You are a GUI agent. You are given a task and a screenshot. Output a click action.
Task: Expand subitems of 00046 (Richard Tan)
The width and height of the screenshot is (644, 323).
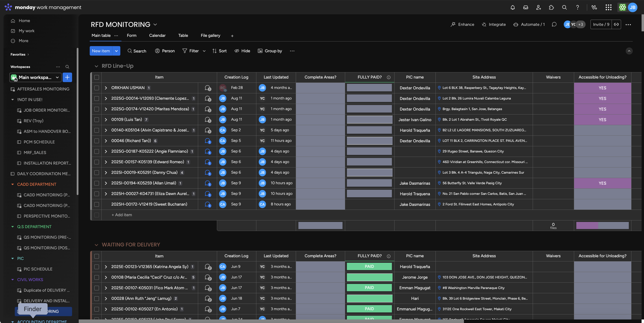click(x=106, y=141)
